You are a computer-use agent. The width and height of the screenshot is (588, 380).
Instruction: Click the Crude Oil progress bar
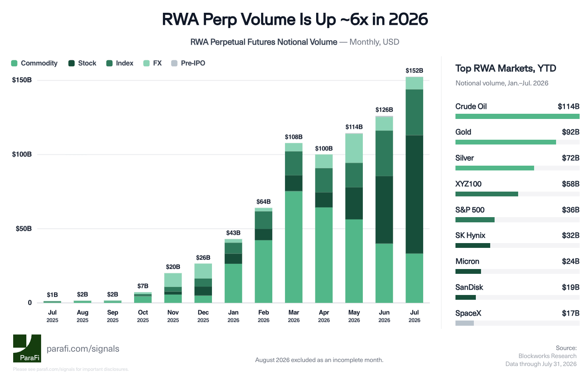(x=517, y=116)
